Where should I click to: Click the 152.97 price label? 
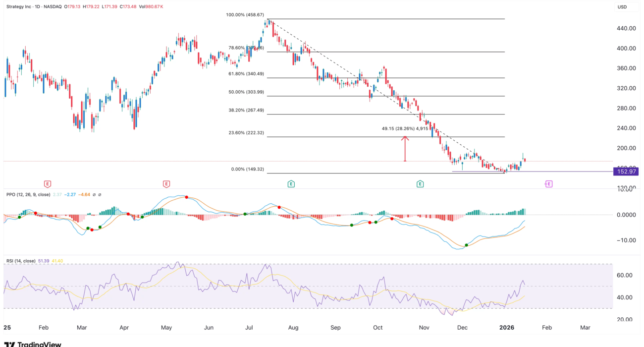tap(625, 172)
